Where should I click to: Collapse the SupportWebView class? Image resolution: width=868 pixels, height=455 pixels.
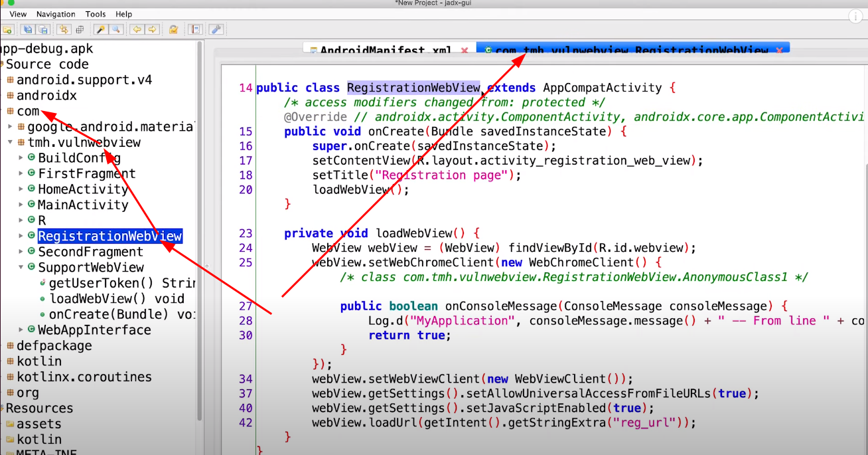[21, 267]
